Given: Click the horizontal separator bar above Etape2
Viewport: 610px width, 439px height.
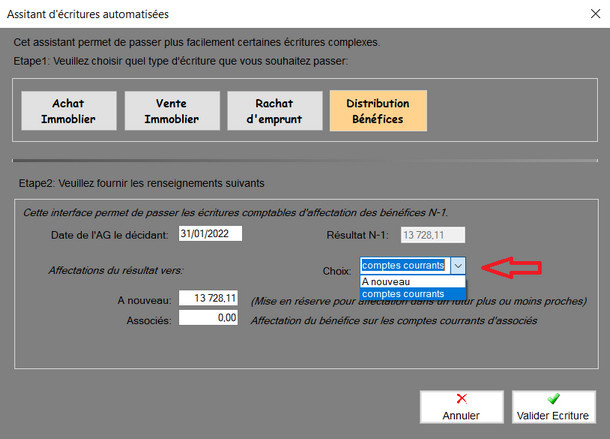Looking at the screenshot, I should [x=304, y=159].
